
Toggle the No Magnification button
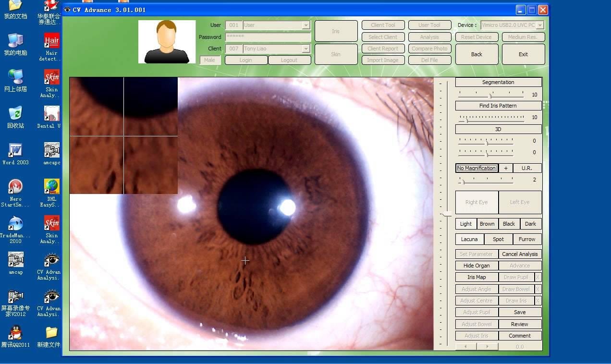477,168
